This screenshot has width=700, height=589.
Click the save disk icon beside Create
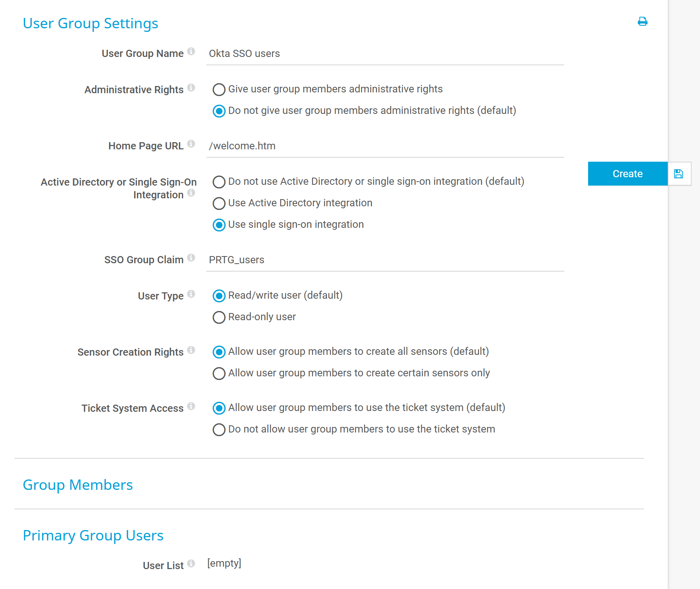(679, 174)
